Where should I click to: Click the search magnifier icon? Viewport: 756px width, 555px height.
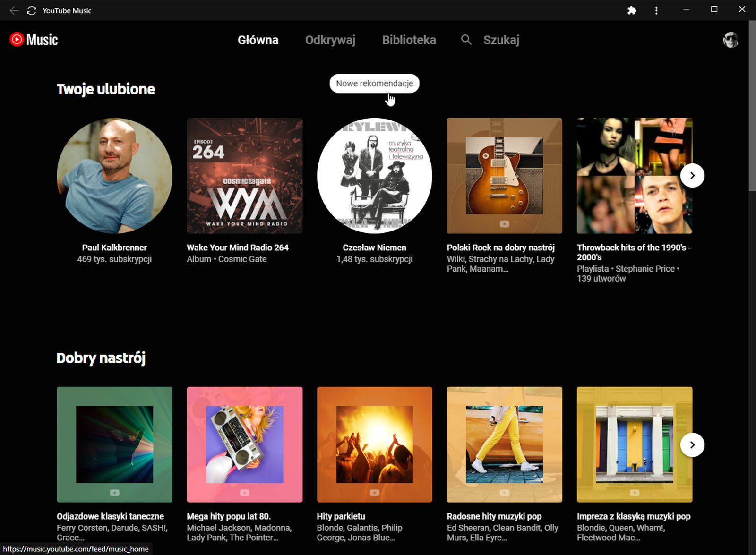466,40
